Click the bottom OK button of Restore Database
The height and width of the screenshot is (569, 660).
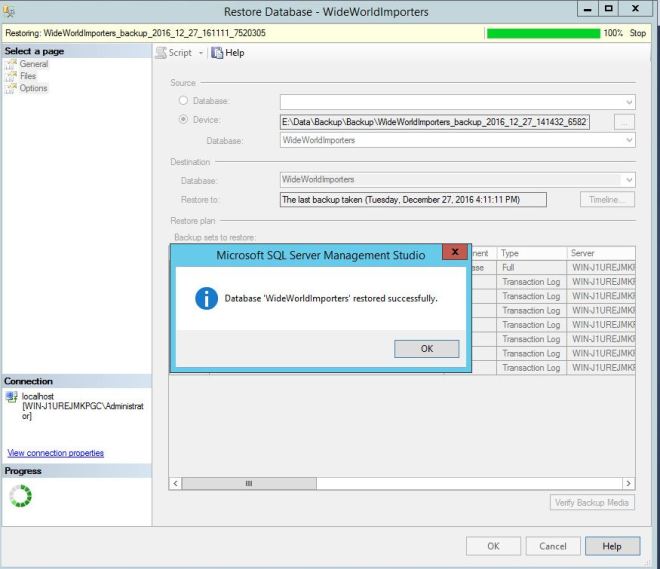[493, 546]
